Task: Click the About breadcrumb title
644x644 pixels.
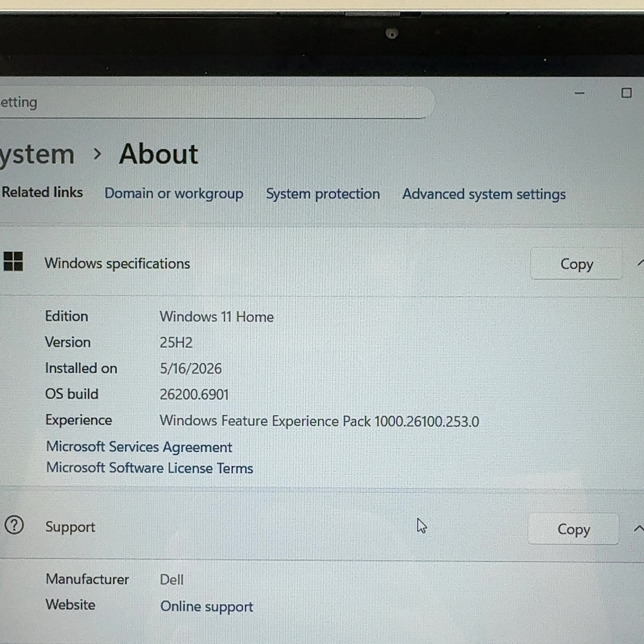Action: pos(158,154)
